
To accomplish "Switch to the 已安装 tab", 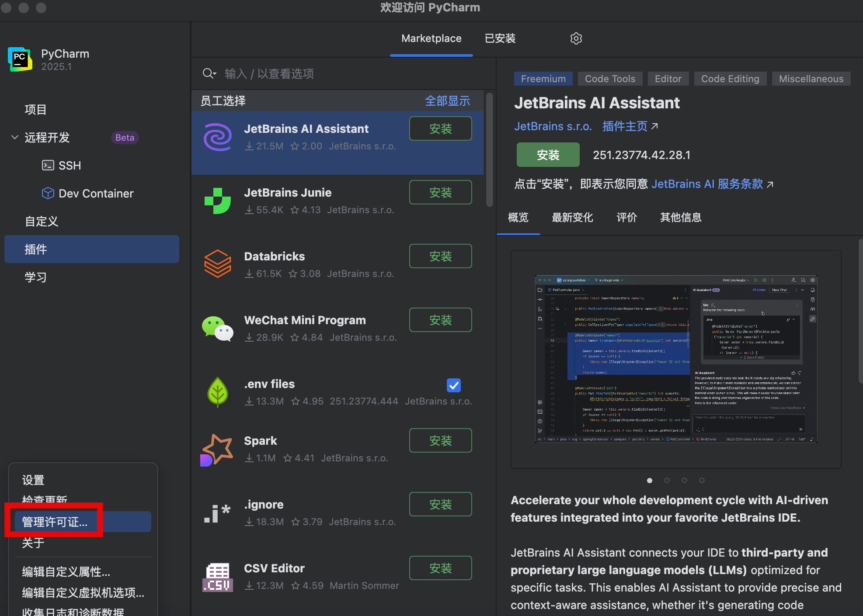I will click(x=500, y=38).
